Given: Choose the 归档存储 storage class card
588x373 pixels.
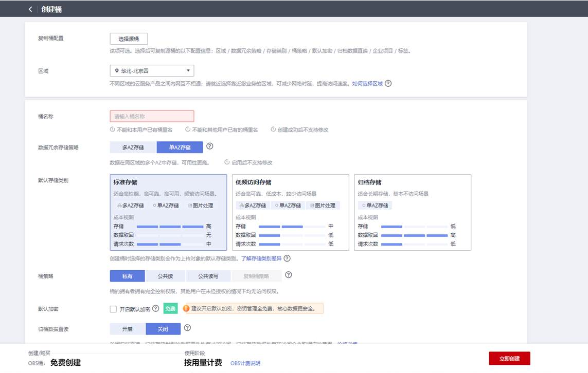Looking at the screenshot, I should [413, 212].
